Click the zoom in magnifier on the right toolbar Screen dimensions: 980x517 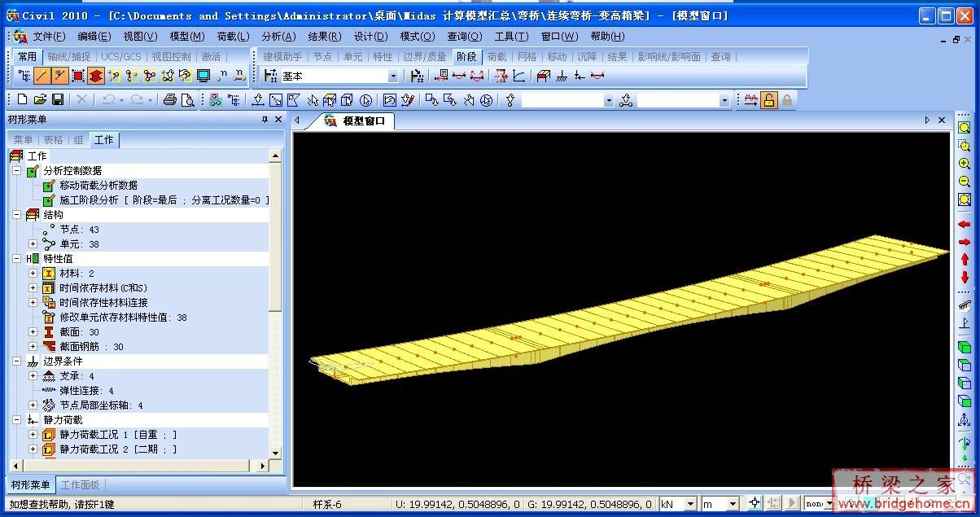pos(965,164)
